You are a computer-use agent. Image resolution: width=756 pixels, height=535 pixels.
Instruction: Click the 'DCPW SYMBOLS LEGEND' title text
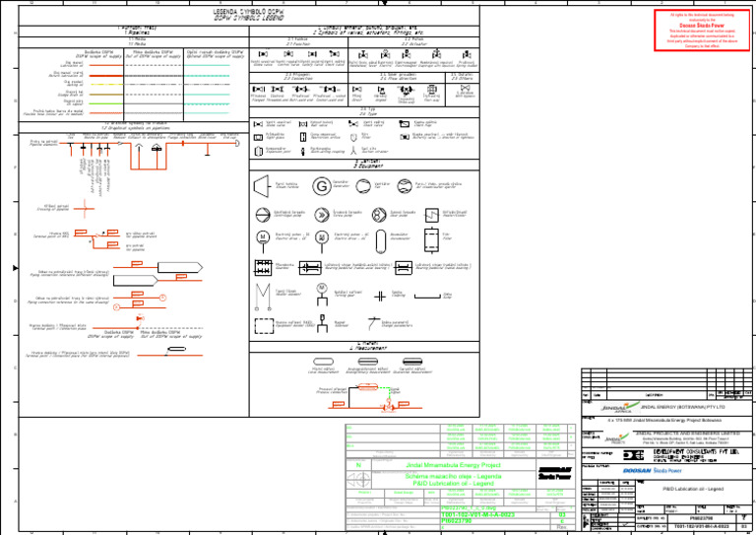249,18
